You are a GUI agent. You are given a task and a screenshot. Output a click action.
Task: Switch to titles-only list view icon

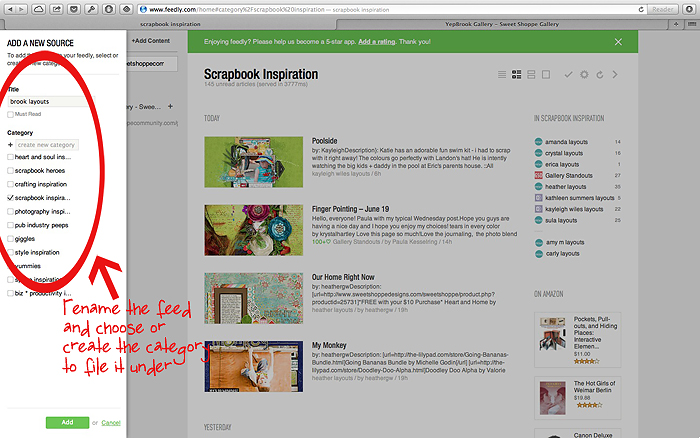coord(502,75)
